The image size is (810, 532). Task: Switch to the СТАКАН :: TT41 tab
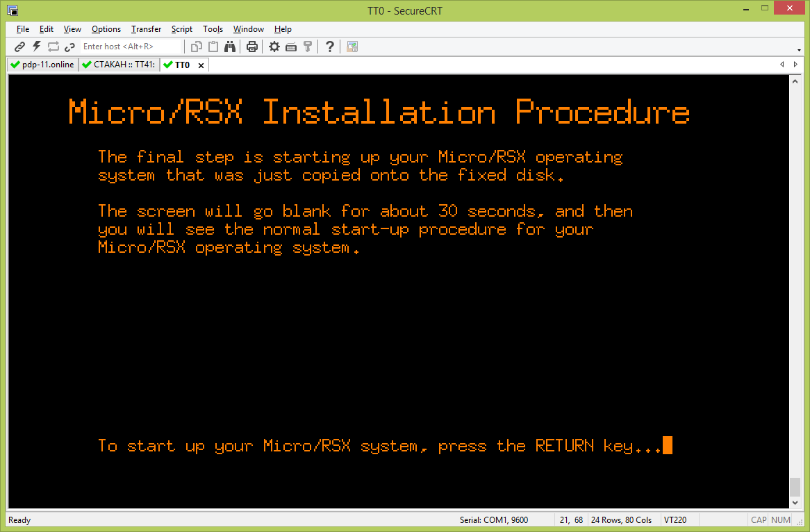point(118,65)
